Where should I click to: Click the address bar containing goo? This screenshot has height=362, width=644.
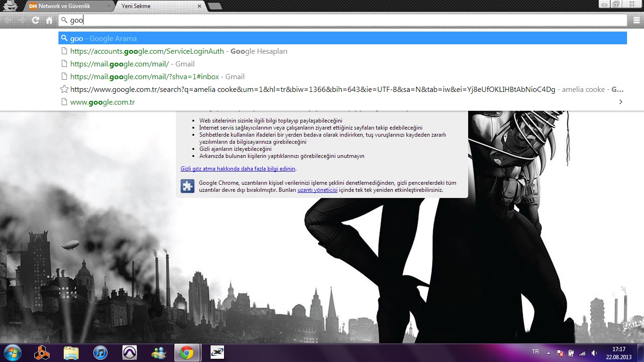(343, 20)
